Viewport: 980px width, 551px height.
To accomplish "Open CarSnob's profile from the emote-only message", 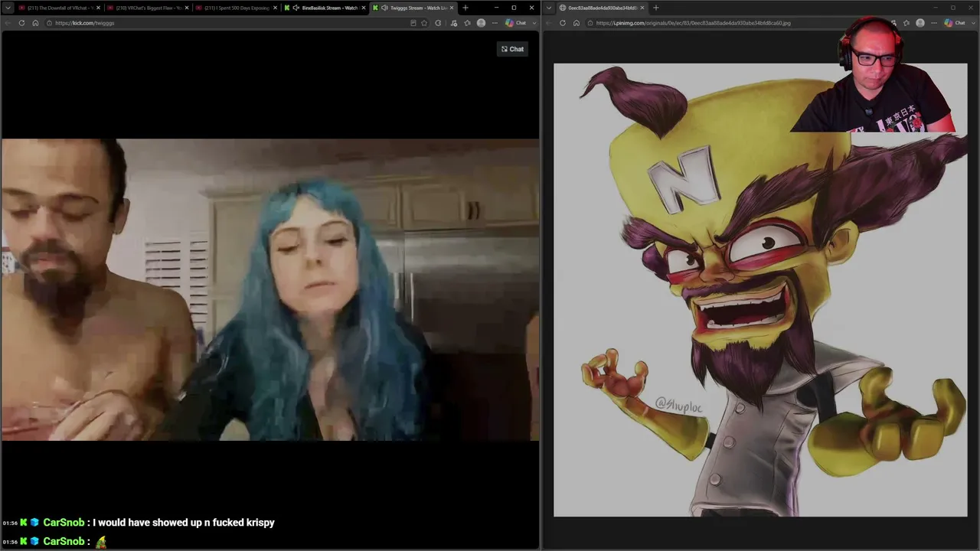I will 64,541.
